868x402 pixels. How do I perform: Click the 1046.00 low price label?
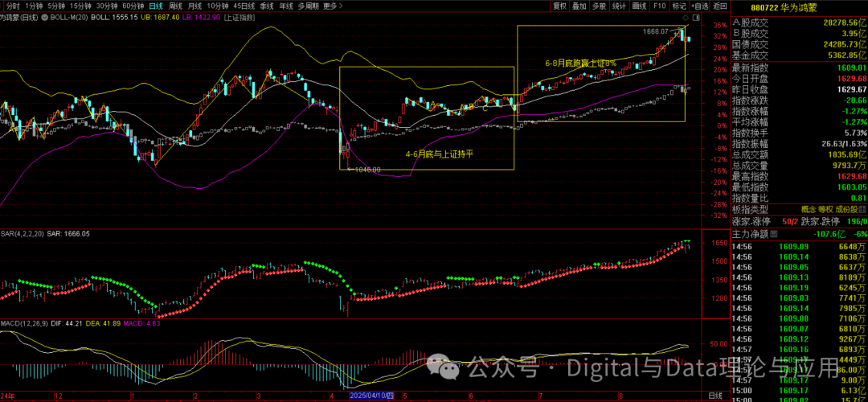pos(367,170)
